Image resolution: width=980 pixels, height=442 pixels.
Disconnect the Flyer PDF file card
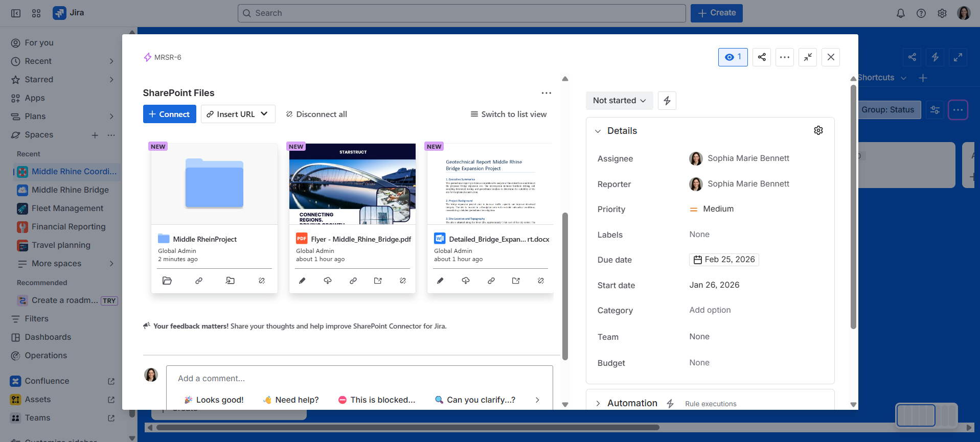[403, 281]
